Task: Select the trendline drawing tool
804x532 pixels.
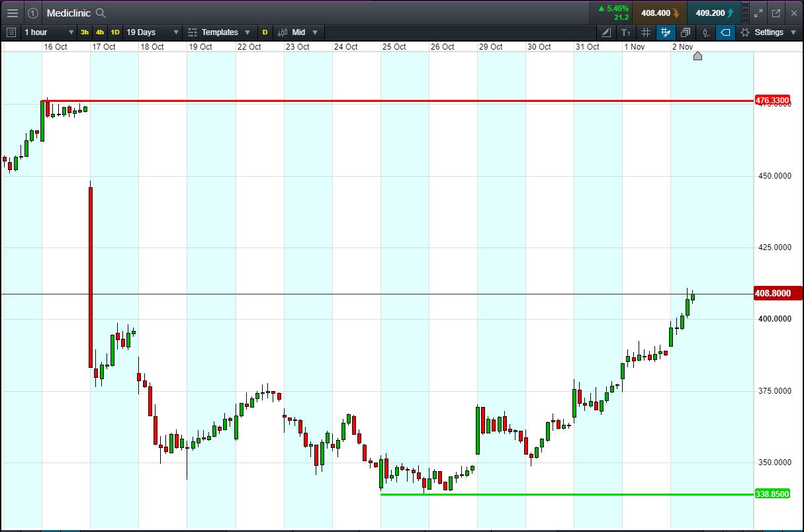Action: pos(606,32)
